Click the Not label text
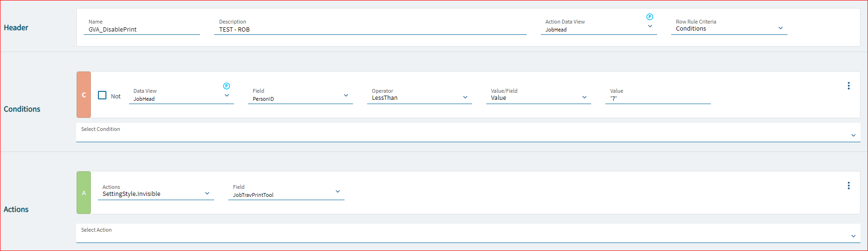 [x=116, y=96]
